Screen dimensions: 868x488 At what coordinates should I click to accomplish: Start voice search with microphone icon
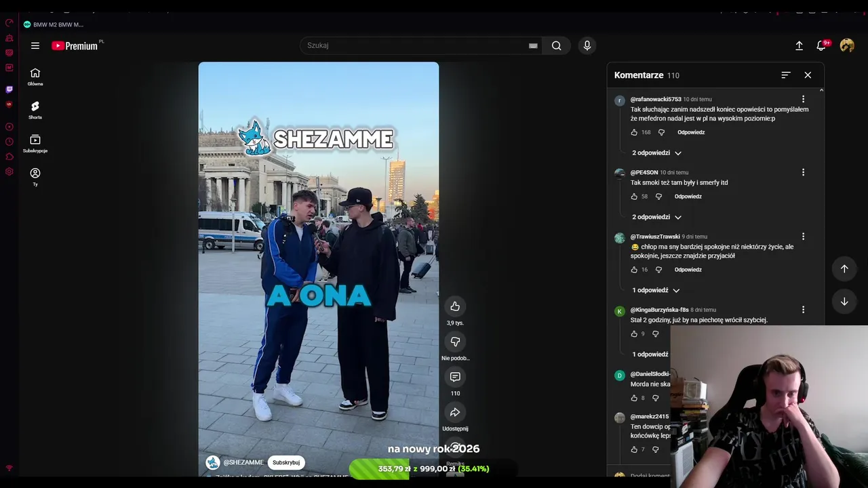pyautogui.click(x=587, y=45)
